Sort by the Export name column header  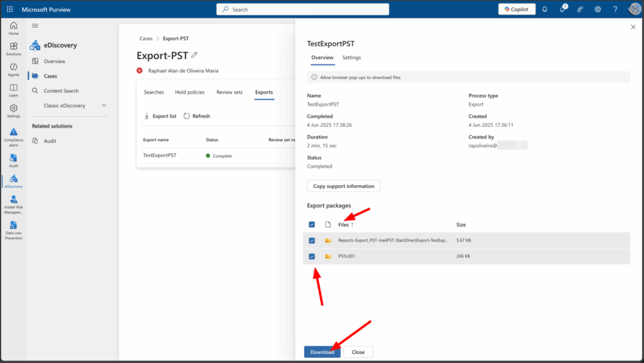coord(156,139)
